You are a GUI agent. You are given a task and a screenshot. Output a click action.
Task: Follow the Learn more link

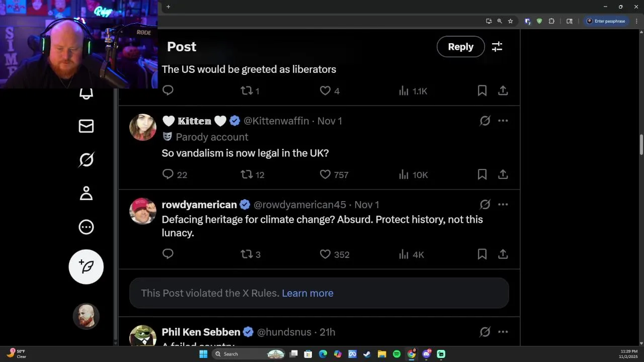point(307,293)
